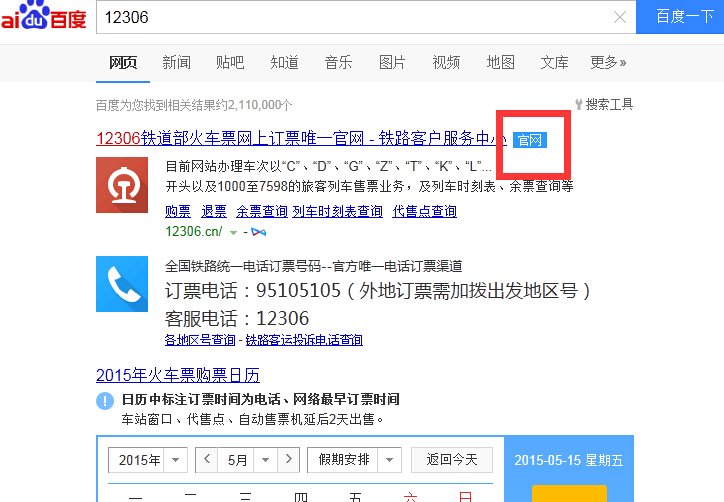This screenshot has height=502, width=724.
Task: Clear the search box with the X icon
Action: tap(620, 18)
